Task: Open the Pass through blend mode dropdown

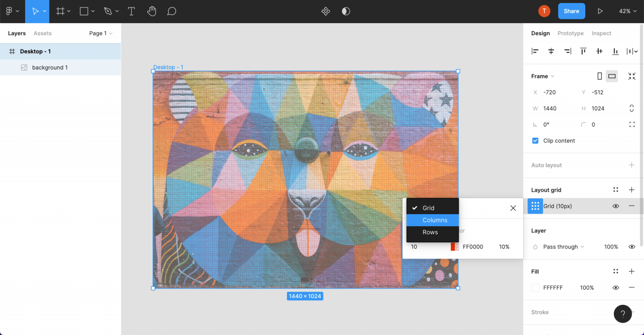Action: click(x=563, y=247)
